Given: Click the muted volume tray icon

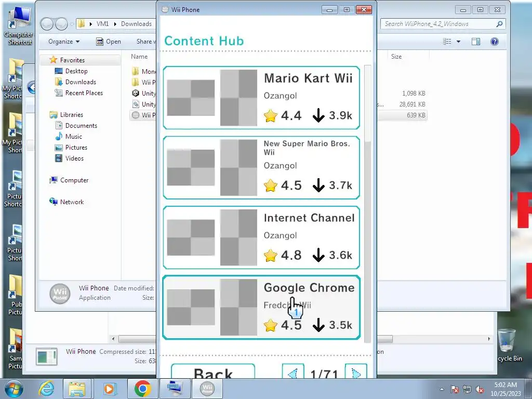Looking at the screenshot, I should [480, 390].
